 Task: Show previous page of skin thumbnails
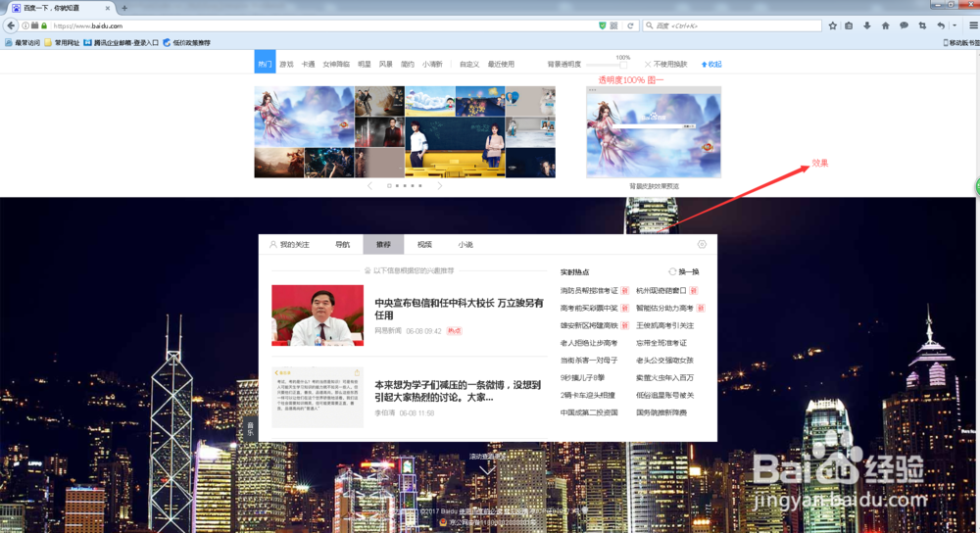pos(369,185)
